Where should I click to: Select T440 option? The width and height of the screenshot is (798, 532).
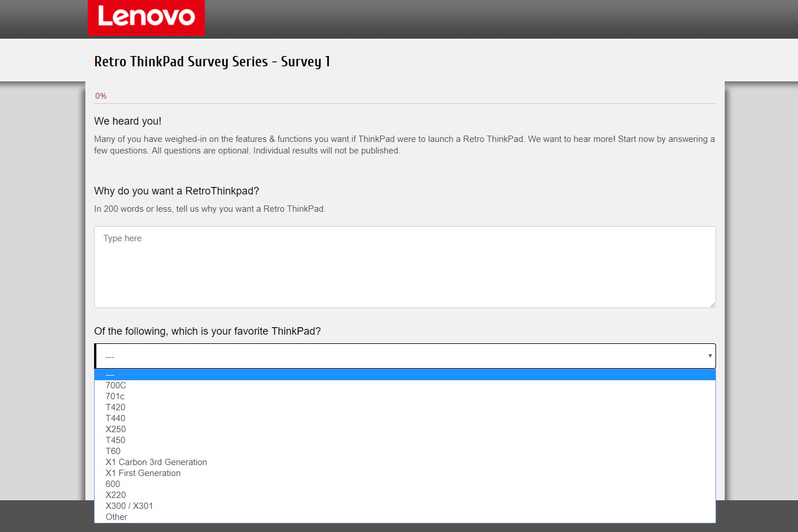coord(404,418)
